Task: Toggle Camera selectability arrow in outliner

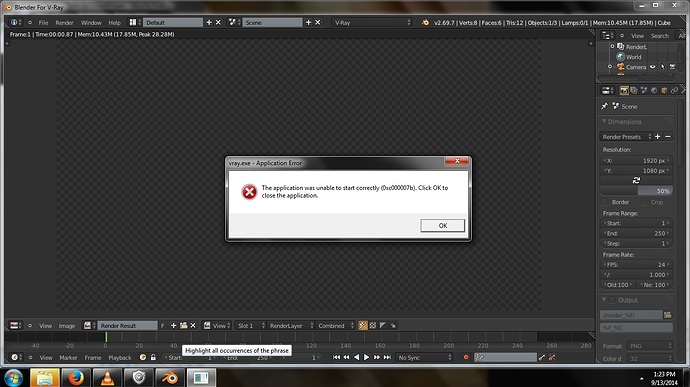Action: click(x=663, y=67)
